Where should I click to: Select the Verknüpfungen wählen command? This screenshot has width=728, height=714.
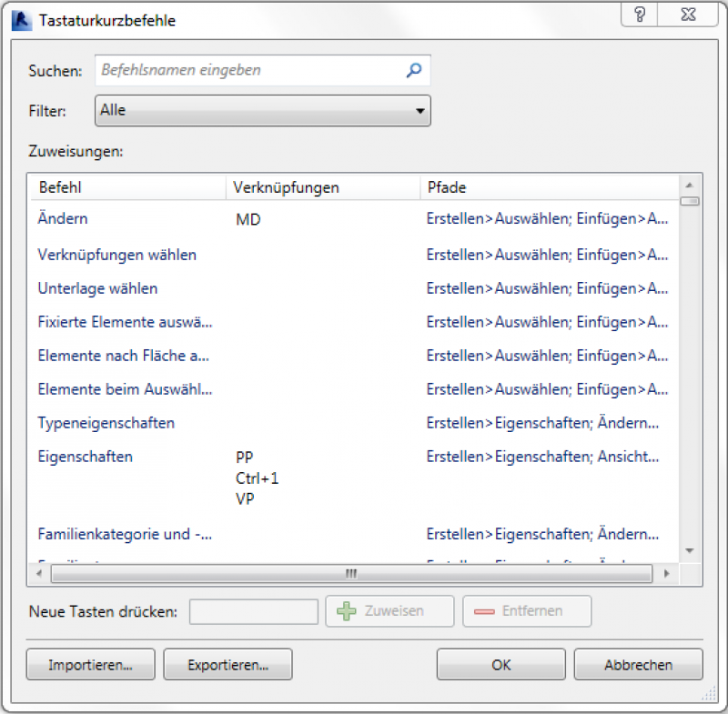pyautogui.click(x=116, y=255)
